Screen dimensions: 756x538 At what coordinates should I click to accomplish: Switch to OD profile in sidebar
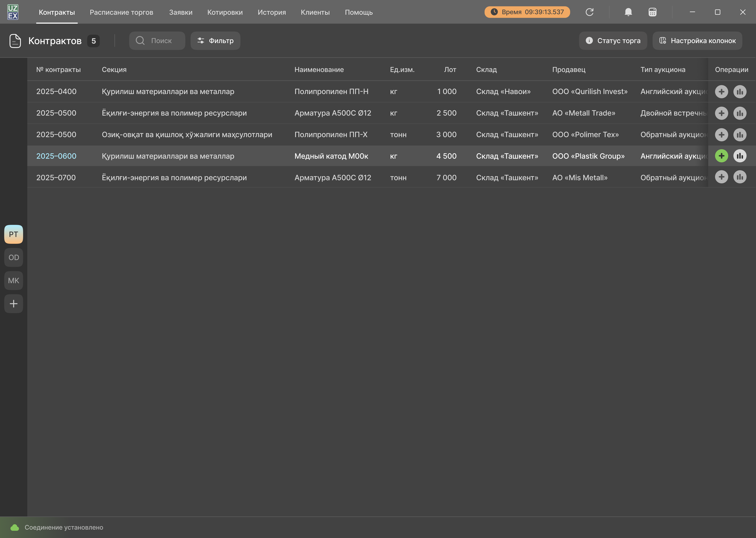(14, 257)
